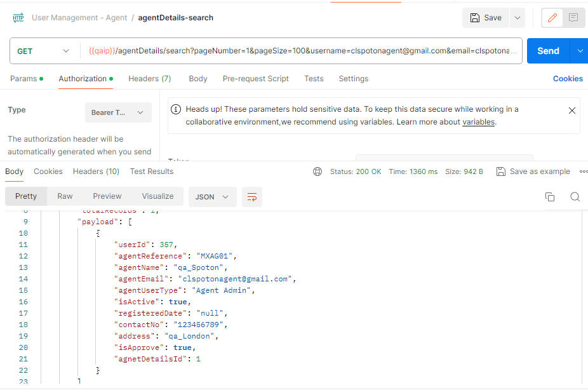This screenshot has height=390, width=588.
Task: Open the Settings tab
Action: (x=354, y=79)
